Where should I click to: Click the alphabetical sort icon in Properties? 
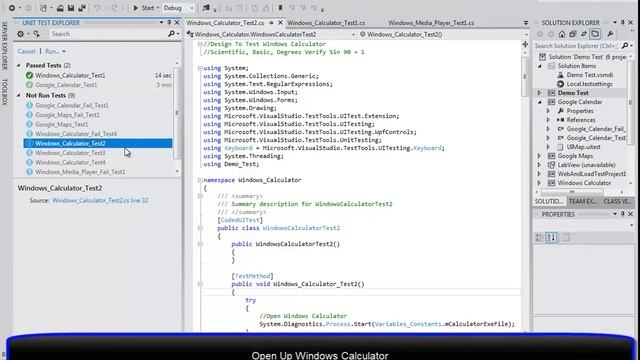pyautogui.click(x=551, y=238)
